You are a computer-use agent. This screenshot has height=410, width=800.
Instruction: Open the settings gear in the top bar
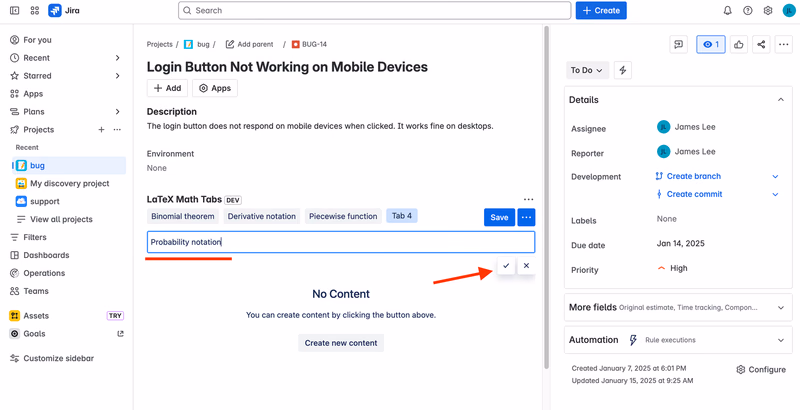[768, 10]
